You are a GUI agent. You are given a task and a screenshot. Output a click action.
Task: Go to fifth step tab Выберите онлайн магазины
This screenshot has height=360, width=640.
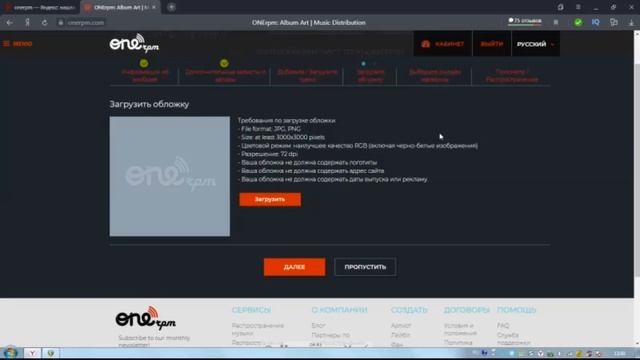(x=435, y=76)
